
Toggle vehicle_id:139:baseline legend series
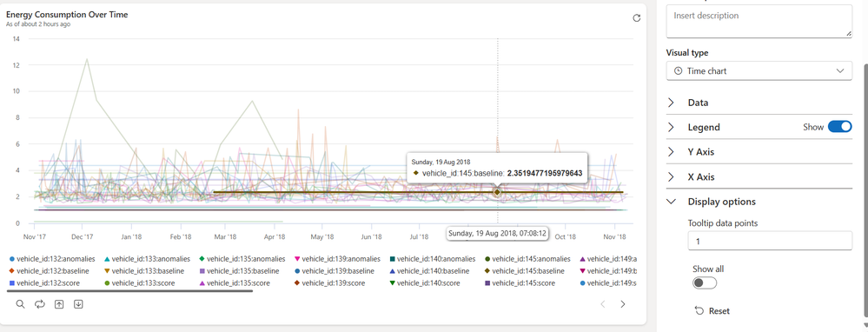(x=335, y=271)
